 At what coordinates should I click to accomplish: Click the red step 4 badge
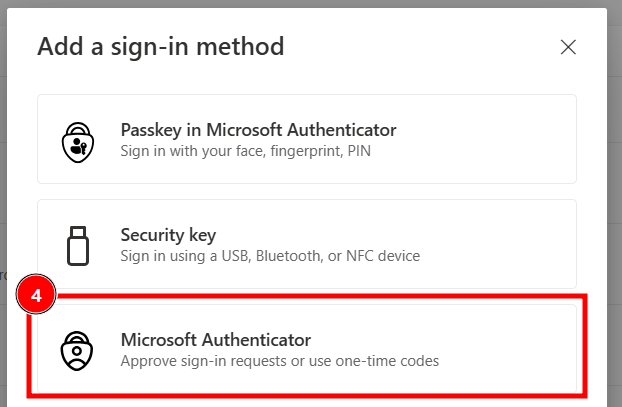click(x=37, y=297)
